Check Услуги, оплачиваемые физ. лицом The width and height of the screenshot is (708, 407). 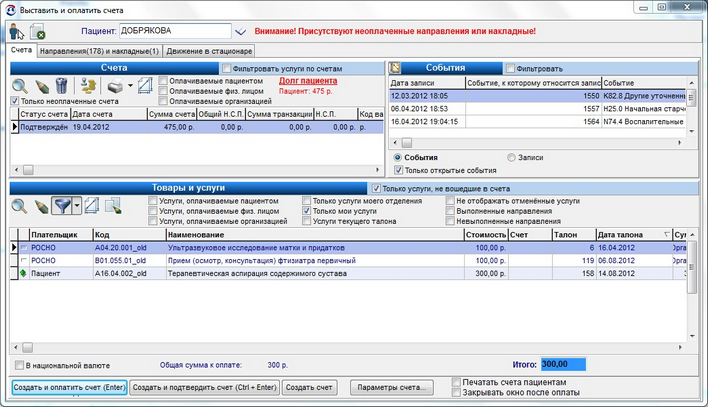153,211
